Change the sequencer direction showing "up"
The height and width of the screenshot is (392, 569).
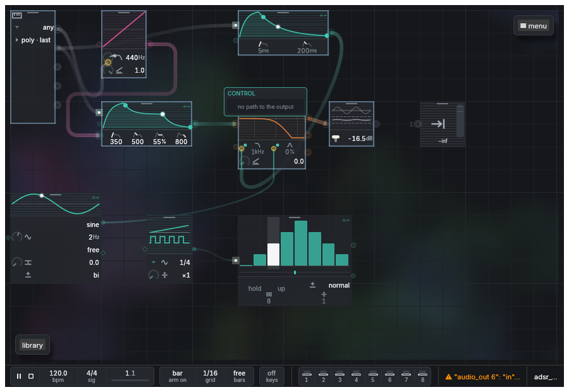pyautogui.click(x=281, y=288)
